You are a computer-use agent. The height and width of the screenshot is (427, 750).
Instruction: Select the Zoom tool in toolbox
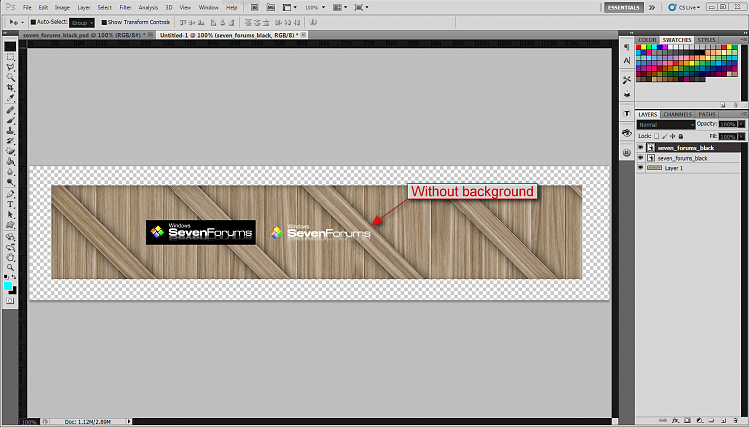[10, 267]
